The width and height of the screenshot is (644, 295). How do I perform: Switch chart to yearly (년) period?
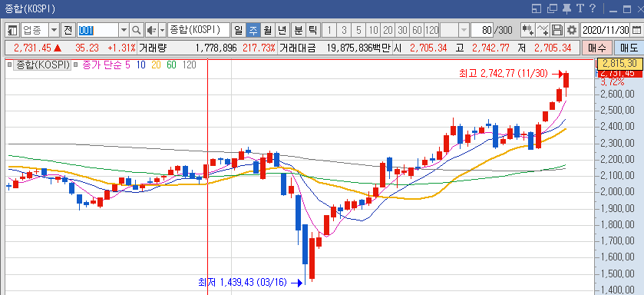[282, 30]
